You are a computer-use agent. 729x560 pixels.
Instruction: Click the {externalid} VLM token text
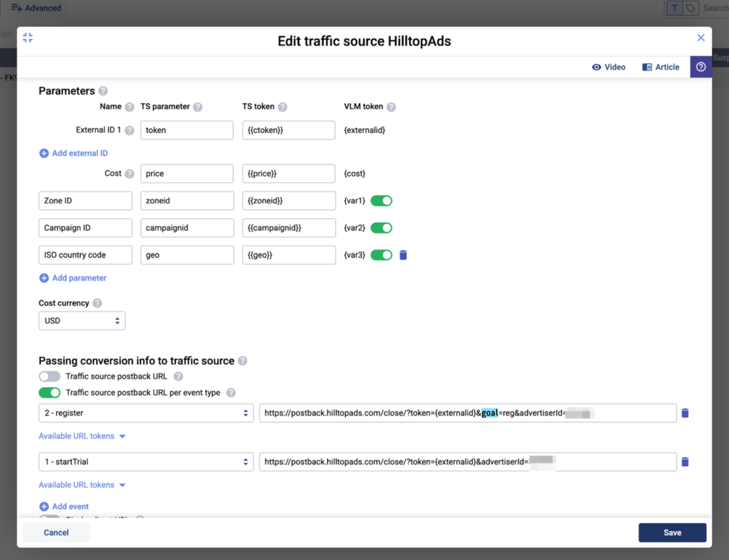(364, 130)
